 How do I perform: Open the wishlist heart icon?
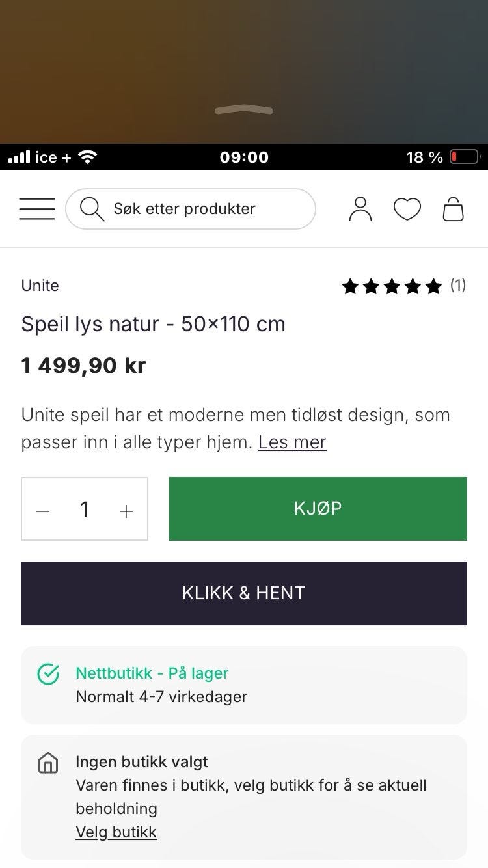point(407,209)
